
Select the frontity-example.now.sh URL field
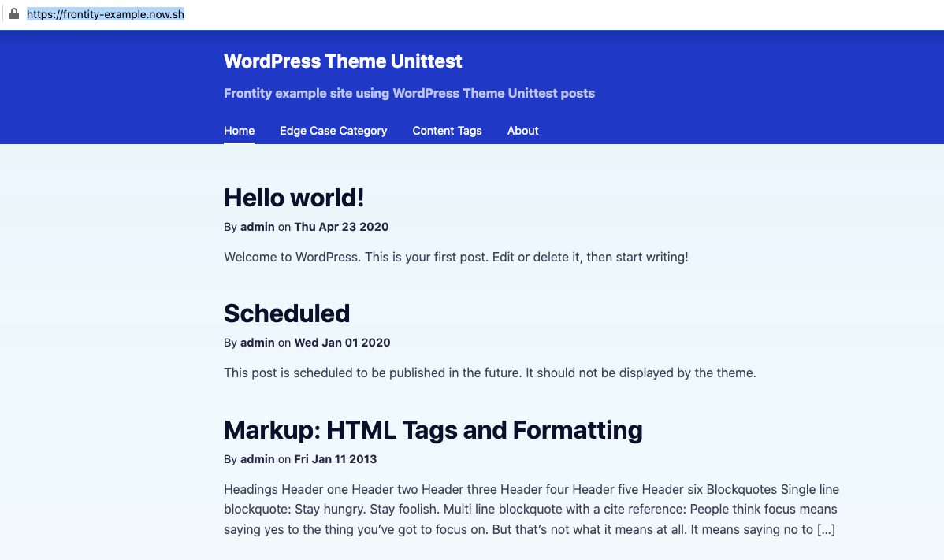click(x=106, y=14)
